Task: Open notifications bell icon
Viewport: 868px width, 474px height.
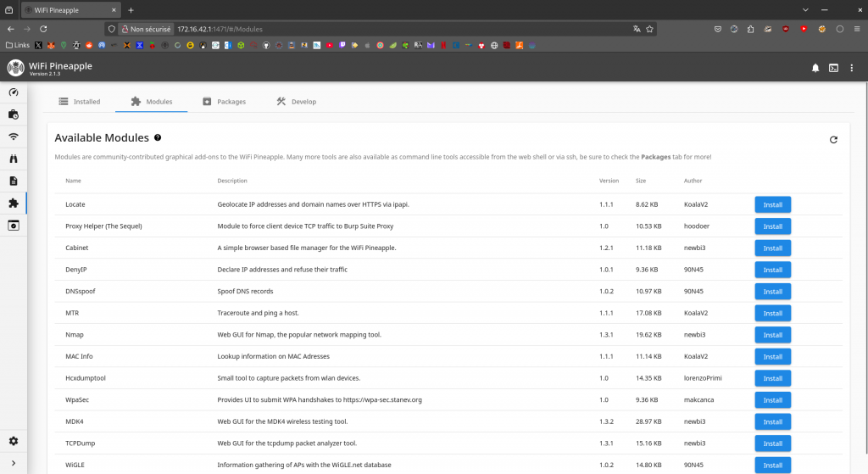Action: coord(815,68)
